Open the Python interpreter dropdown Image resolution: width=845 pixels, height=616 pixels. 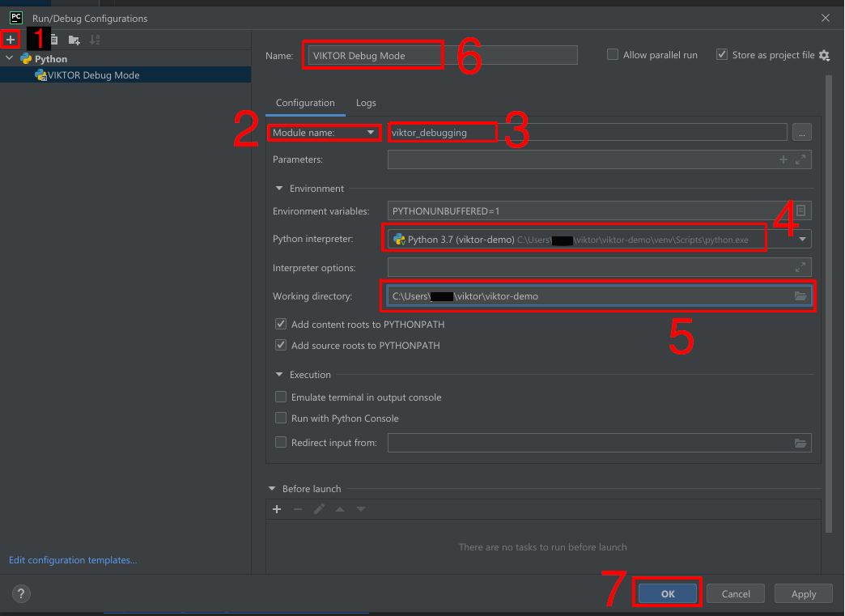click(x=802, y=240)
